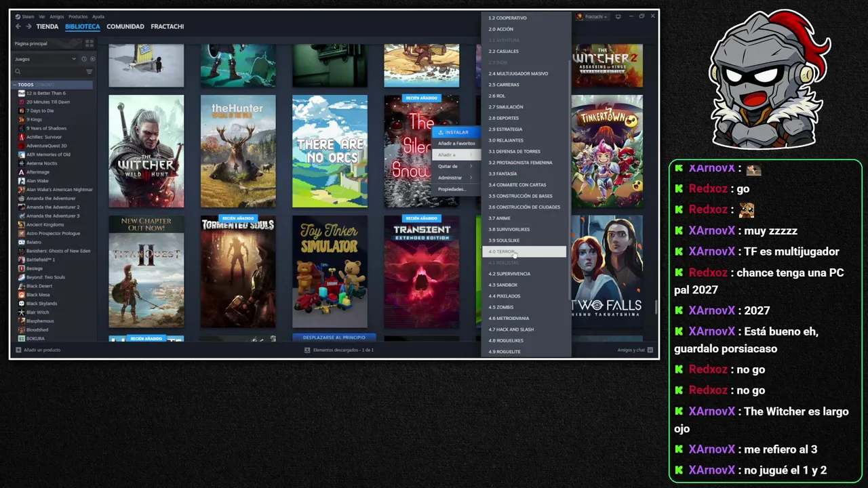868x488 pixels.
Task: Open Tinkertown game cover
Action: [607, 151]
